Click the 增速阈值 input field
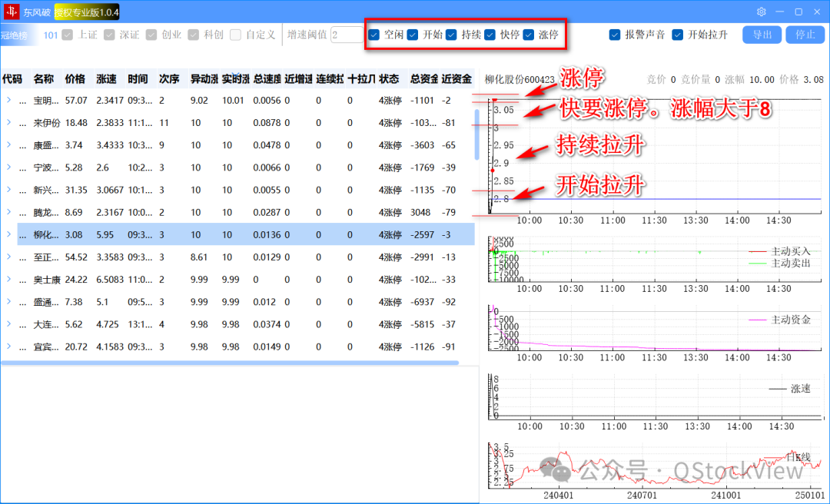The width and height of the screenshot is (830, 504). pos(347,35)
